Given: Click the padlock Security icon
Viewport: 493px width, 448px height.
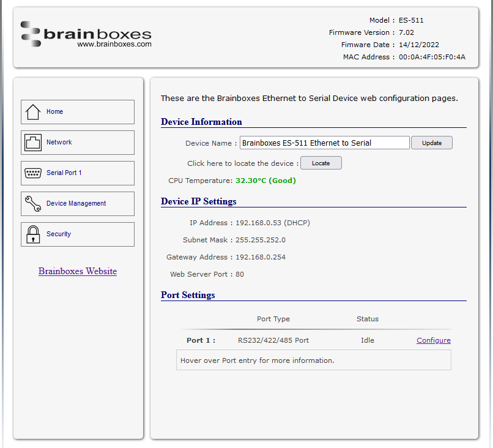Looking at the screenshot, I should click(33, 234).
